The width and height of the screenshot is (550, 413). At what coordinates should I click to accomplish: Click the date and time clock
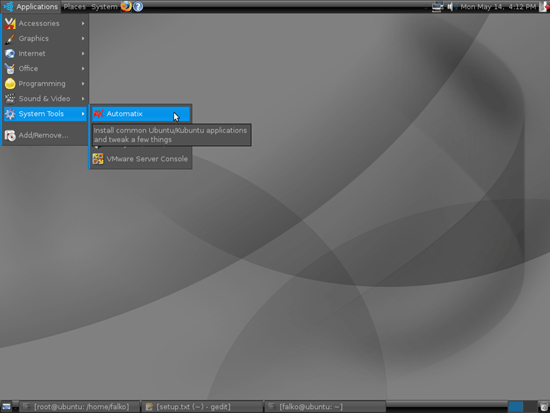point(498,7)
